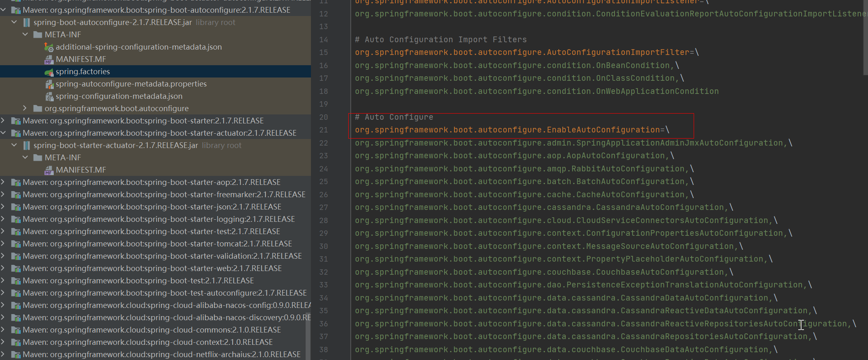Click line number 26 in the gutter
Viewport: 868px width, 360px height.
[324, 195]
